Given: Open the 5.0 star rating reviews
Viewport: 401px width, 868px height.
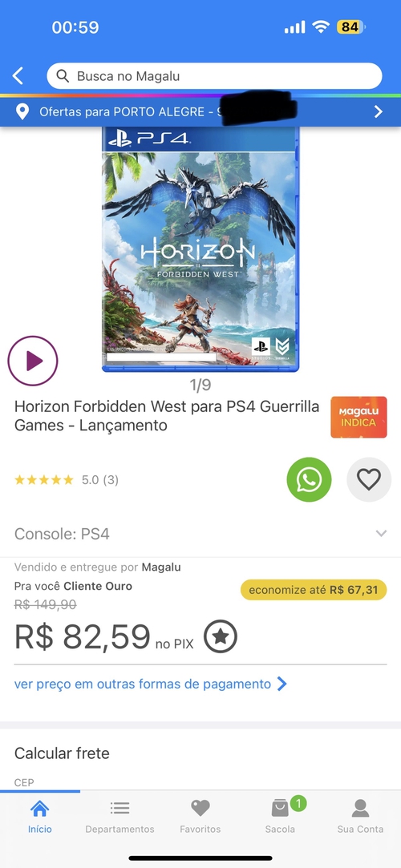Looking at the screenshot, I should (67, 480).
